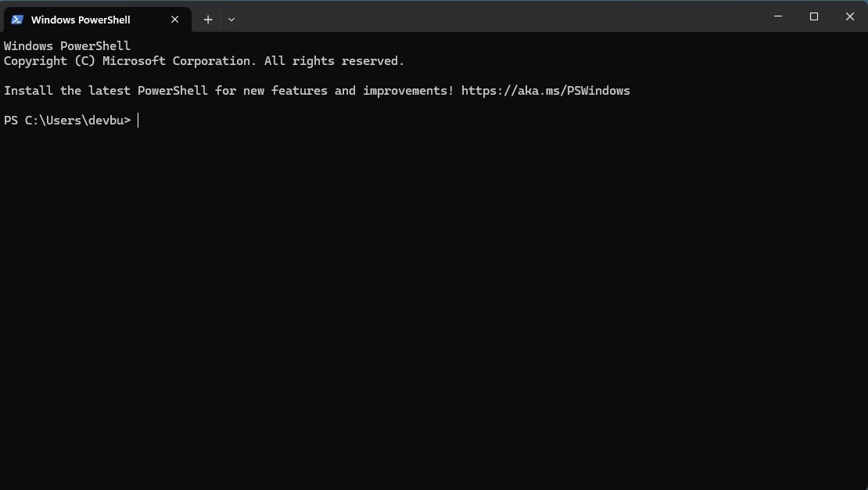The image size is (868, 490).
Task: Click the Install latest PowerShell message
Action: click(227, 90)
